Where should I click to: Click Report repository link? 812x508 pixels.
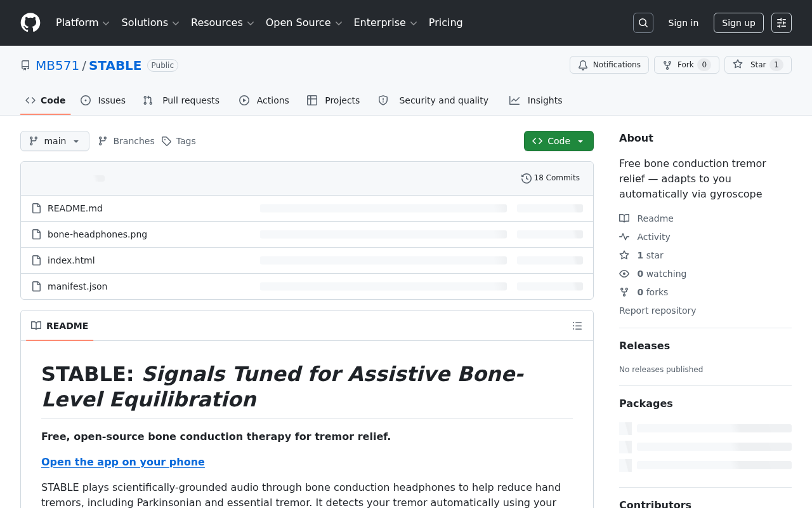coord(657,311)
